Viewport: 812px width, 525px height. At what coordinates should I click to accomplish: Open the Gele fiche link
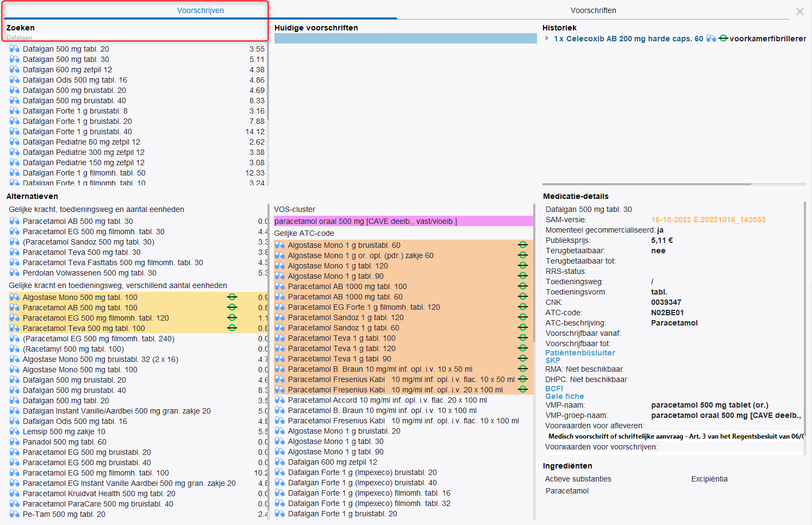(x=564, y=396)
